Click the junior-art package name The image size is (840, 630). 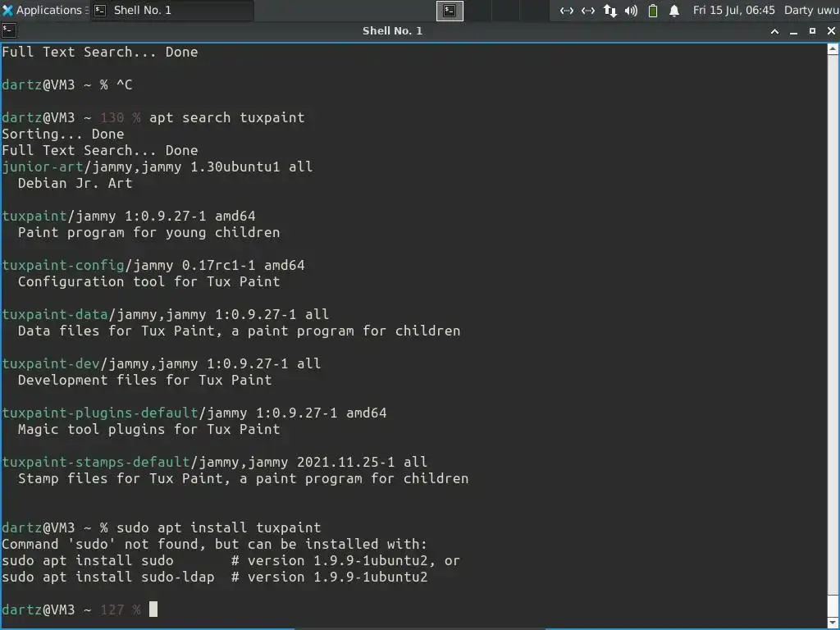[43, 167]
